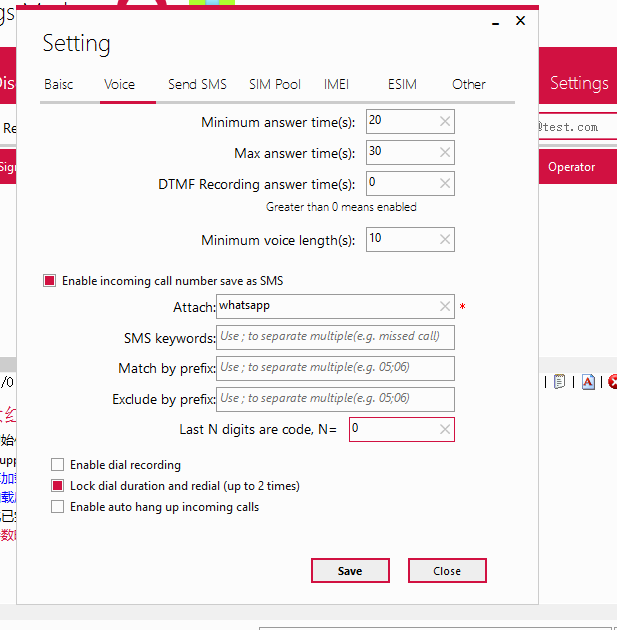Screen dimensions: 617x630
Task: Clear the Minimum answer time field
Action: click(x=445, y=121)
